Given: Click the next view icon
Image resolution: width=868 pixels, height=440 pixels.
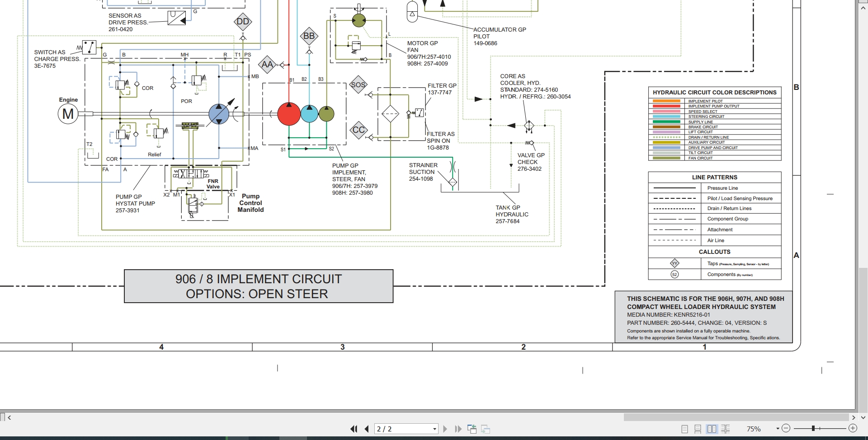Looking at the screenshot, I should pyautogui.click(x=486, y=429).
